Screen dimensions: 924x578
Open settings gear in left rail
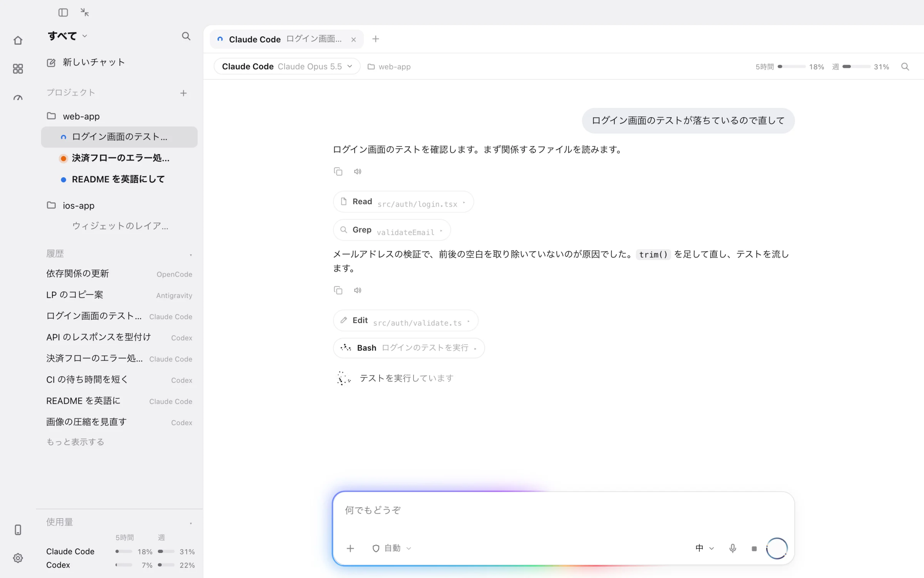pos(18,558)
